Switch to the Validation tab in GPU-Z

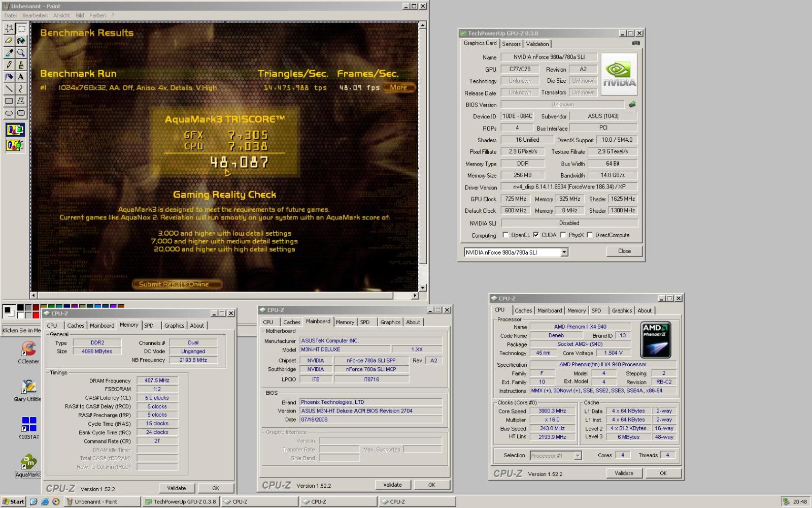pyautogui.click(x=537, y=44)
